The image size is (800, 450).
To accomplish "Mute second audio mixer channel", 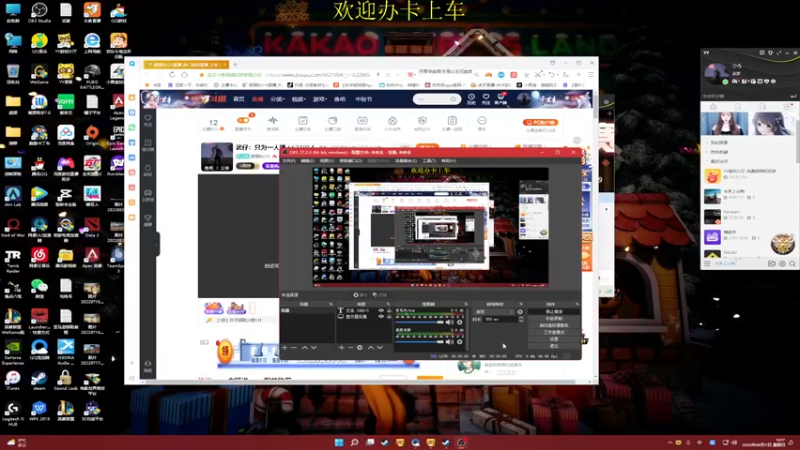I will click(x=449, y=342).
